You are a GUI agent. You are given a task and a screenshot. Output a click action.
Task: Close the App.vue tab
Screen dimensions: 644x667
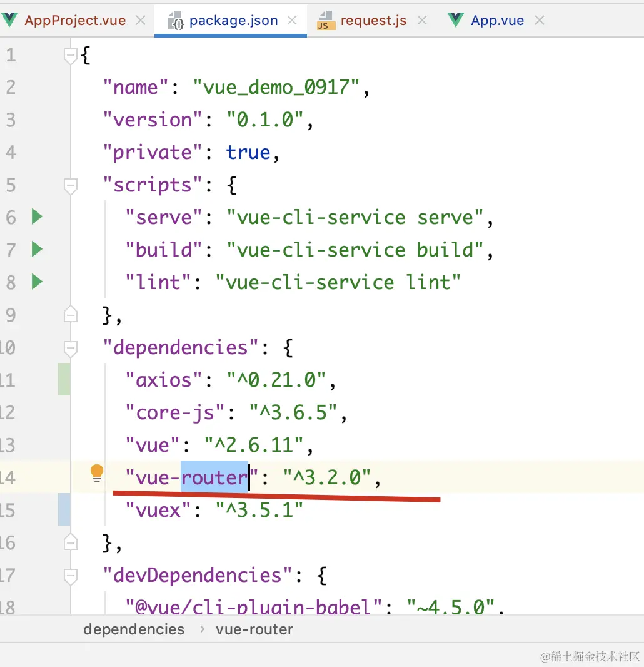point(540,20)
